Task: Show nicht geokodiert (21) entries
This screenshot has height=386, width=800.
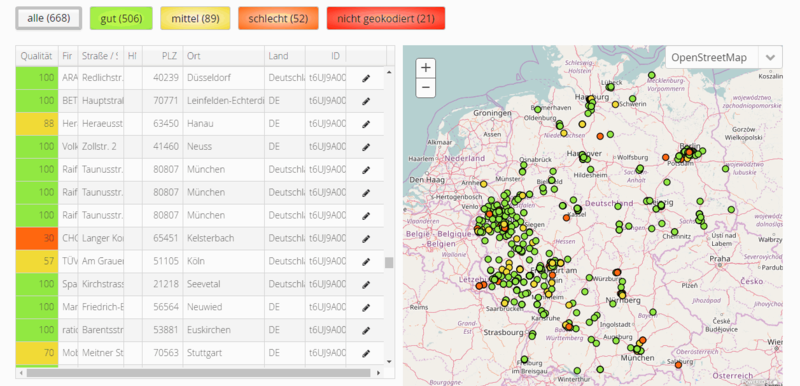Action: click(386, 19)
